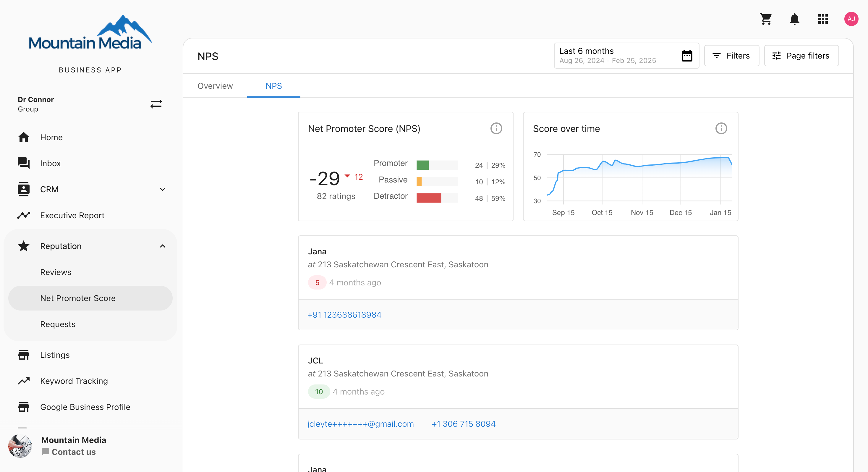Click the CRM contacts icon
Viewport: 868px width, 472px height.
pyautogui.click(x=24, y=189)
